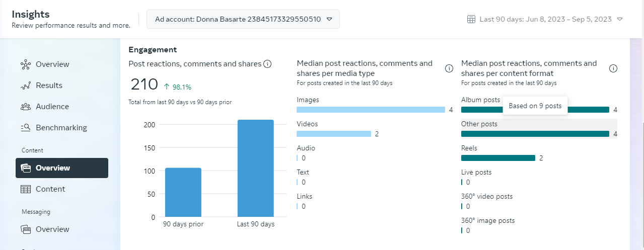Click the Benchmarking icon in sidebar
Image resolution: width=644 pixels, height=250 pixels.
[26, 128]
